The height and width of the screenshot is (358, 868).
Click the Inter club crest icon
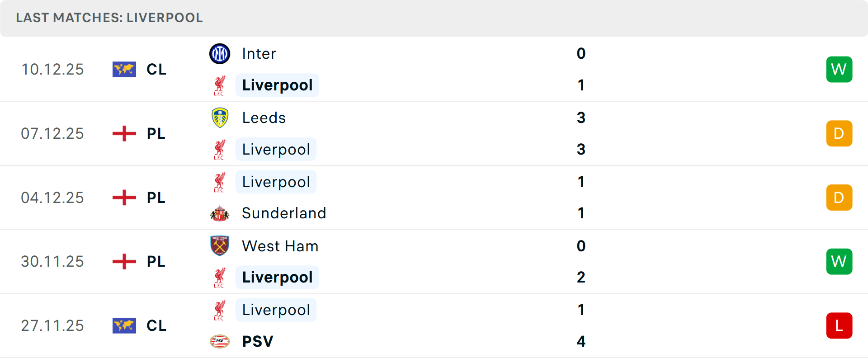coord(220,53)
